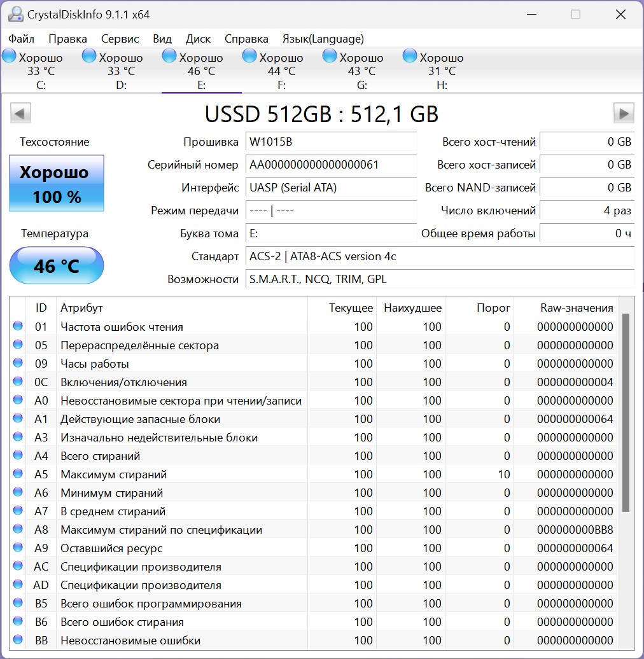Click the SMART list vertical scrollbar

pos(626,471)
